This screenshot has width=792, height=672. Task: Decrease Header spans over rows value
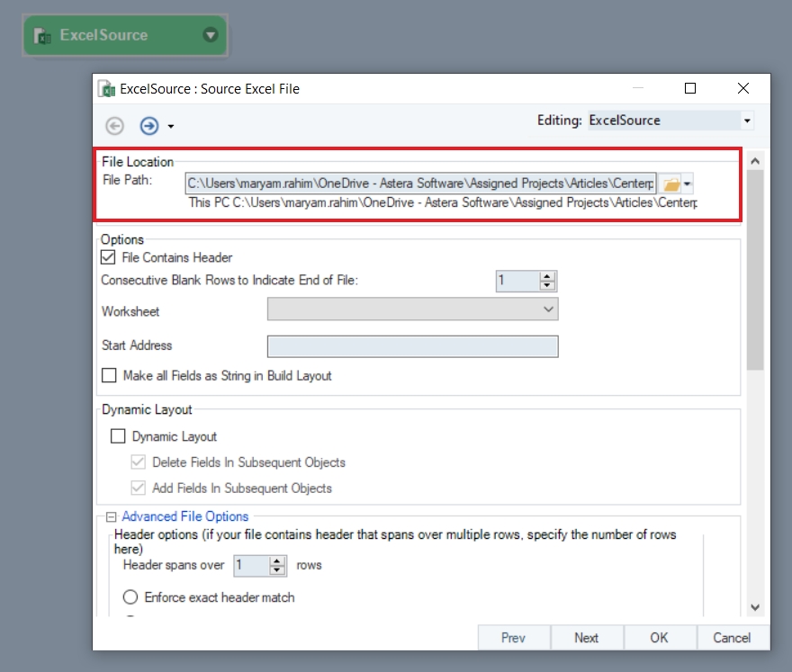coord(277,570)
